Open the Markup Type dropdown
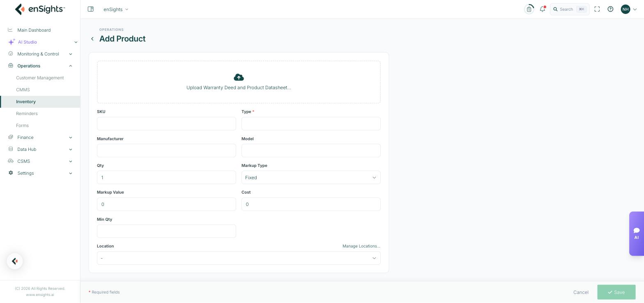 311,178
